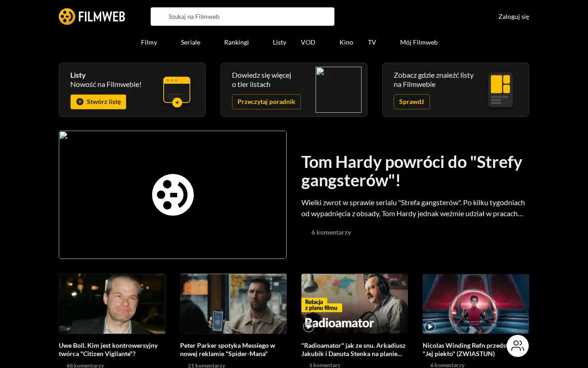588x368 pixels.
Task: Click the tier list guide image placeholder
Action: pyautogui.click(x=339, y=90)
